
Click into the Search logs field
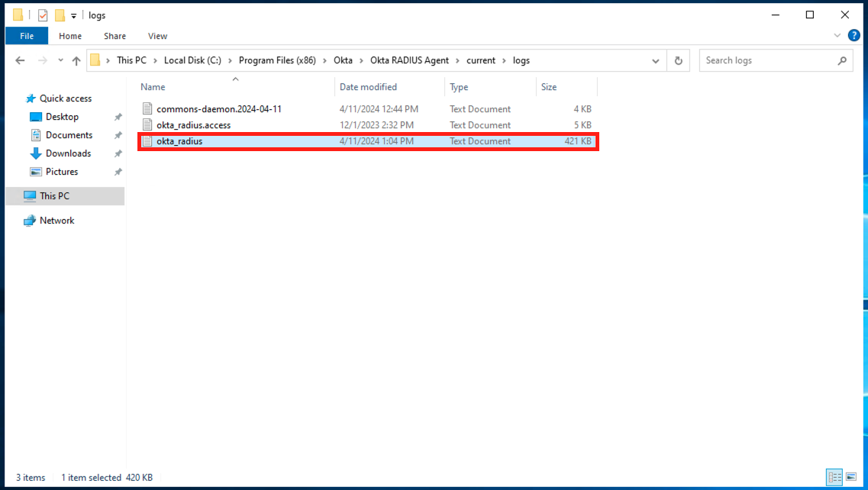768,60
